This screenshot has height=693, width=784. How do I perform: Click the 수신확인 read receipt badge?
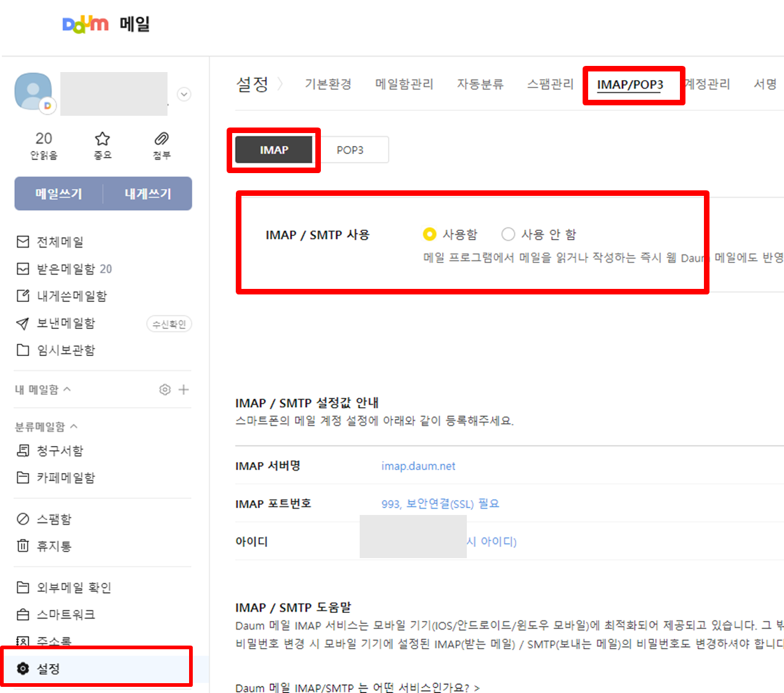click(x=169, y=323)
